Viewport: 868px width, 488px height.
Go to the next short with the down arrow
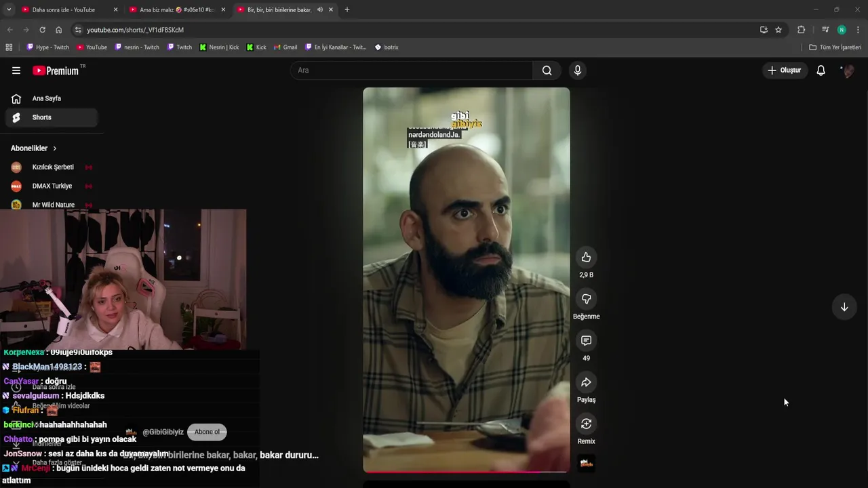click(844, 307)
